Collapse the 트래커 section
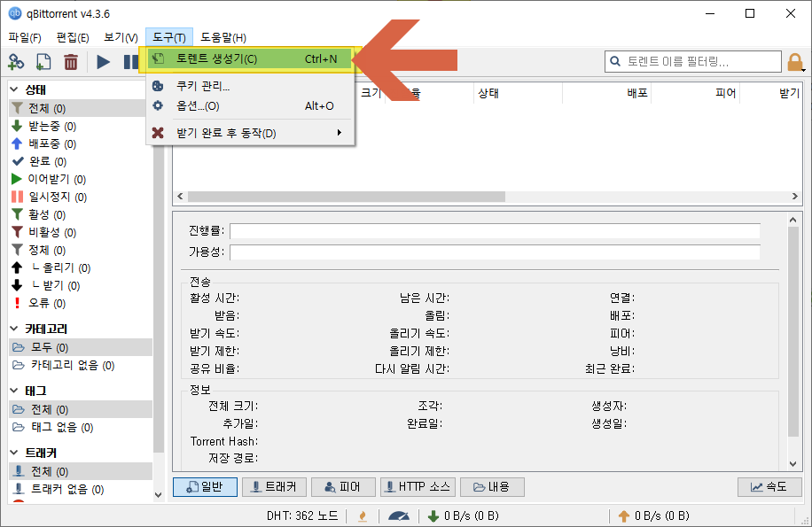Image resolution: width=812 pixels, height=527 pixels. coord(14,453)
